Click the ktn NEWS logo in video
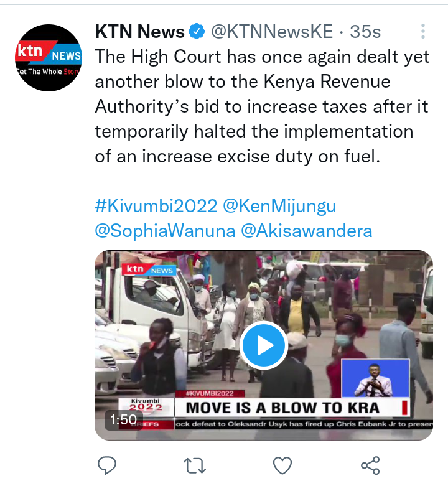Image resolution: width=448 pixels, height=486 pixels. click(x=149, y=269)
